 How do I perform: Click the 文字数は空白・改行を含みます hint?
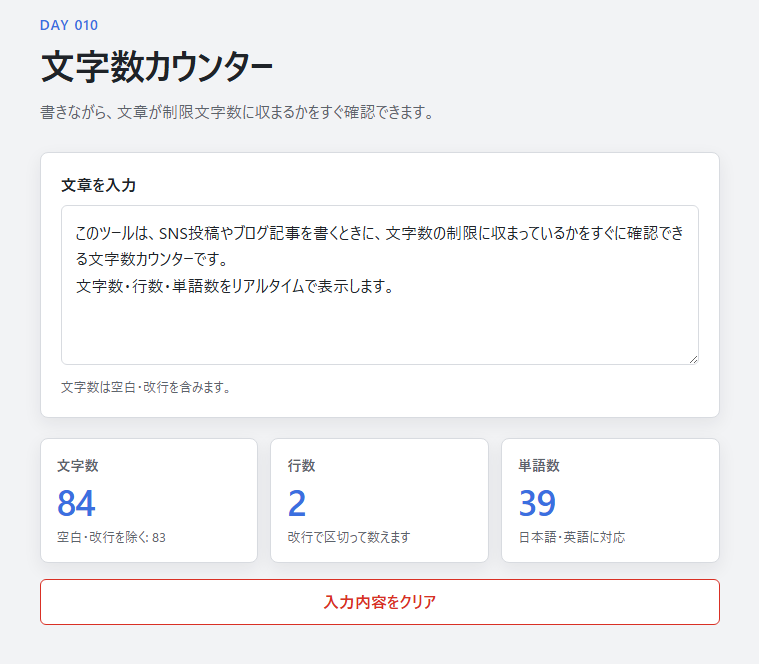click(x=146, y=387)
